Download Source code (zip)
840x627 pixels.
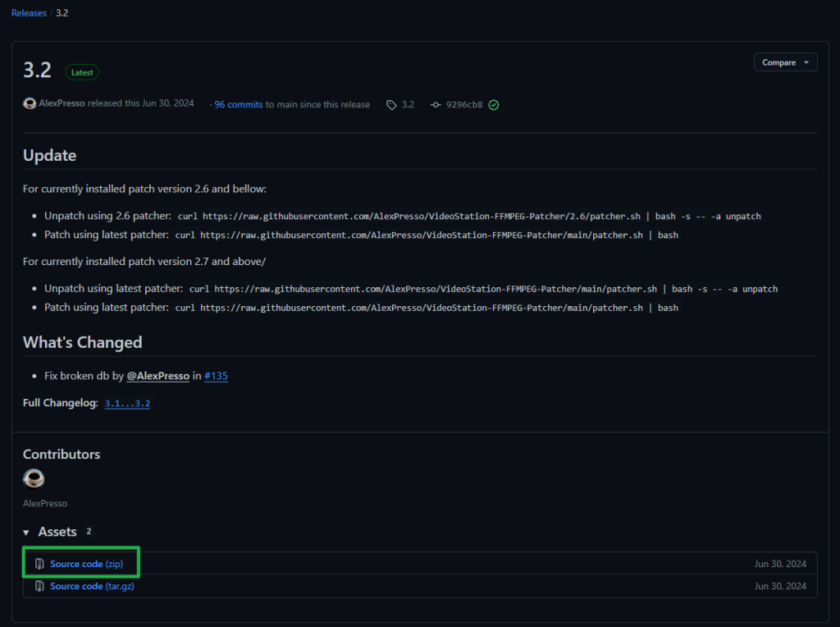86,564
